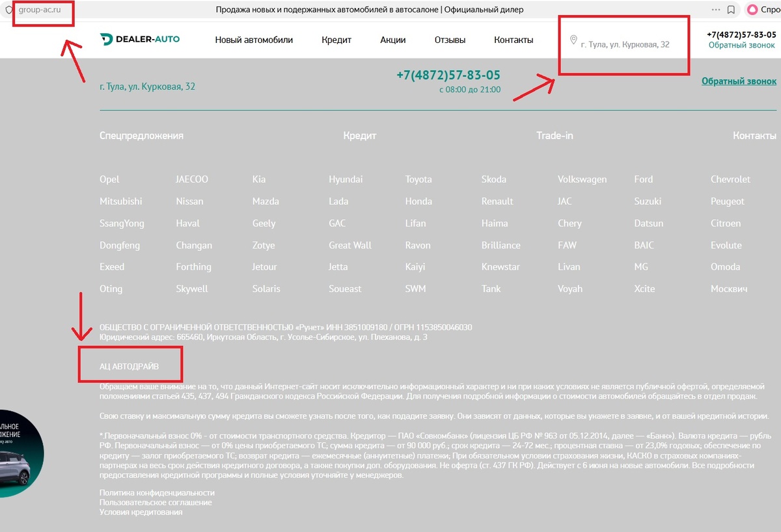Viewport: 781px width, 532px height.
Task: Select the Toyota brand link
Action: click(418, 180)
